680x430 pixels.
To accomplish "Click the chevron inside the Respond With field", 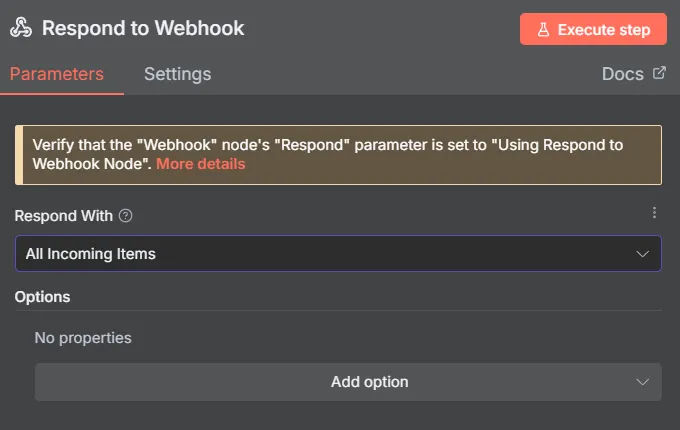I will [x=643, y=254].
